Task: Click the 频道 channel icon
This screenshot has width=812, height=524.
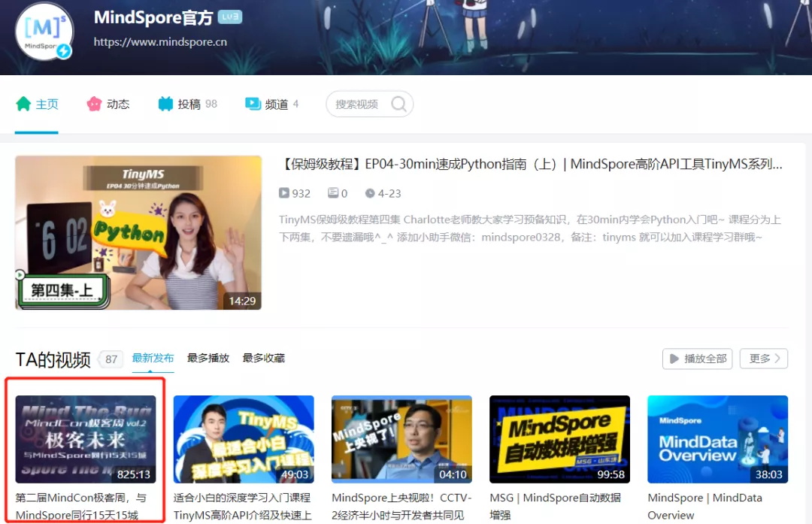Action: click(x=253, y=104)
